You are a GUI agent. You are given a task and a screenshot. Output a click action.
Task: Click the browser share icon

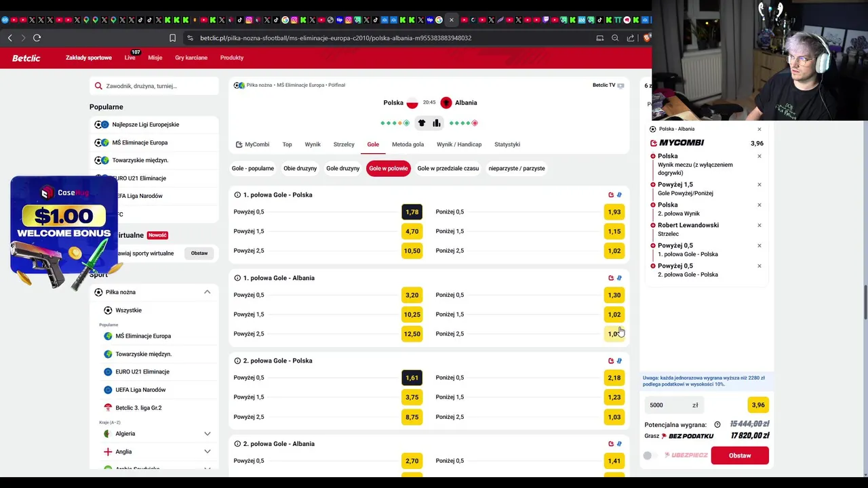(x=631, y=38)
